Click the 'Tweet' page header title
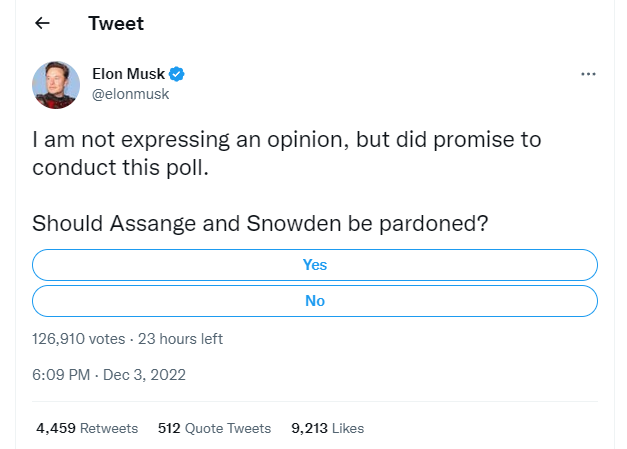The height and width of the screenshot is (449, 627). coord(116,23)
